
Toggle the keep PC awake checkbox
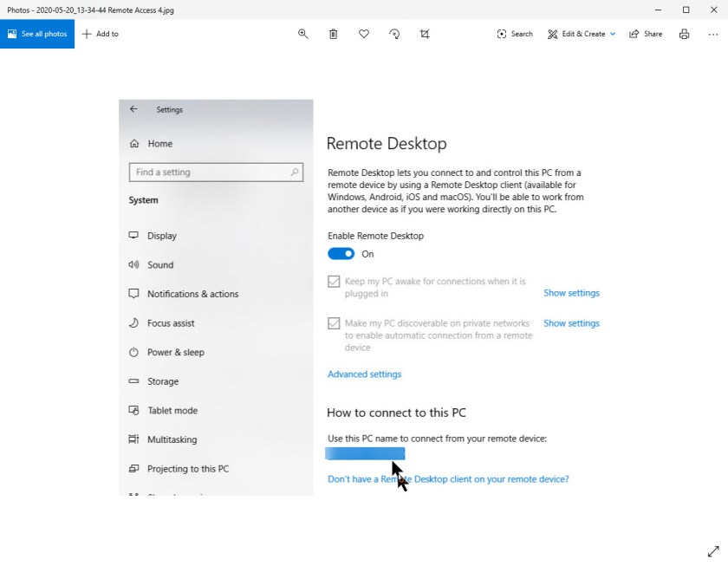coord(334,281)
